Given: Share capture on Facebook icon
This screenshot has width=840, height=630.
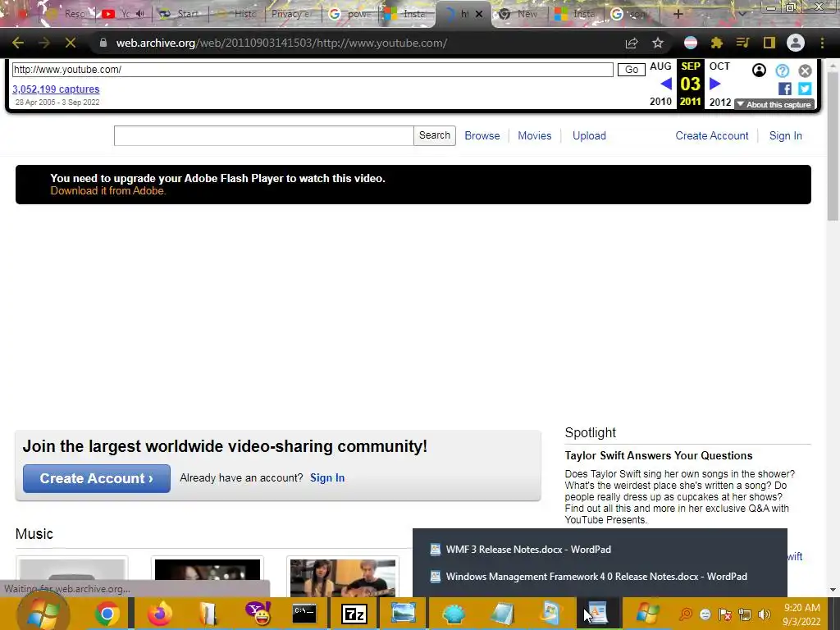Looking at the screenshot, I should point(785,89).
